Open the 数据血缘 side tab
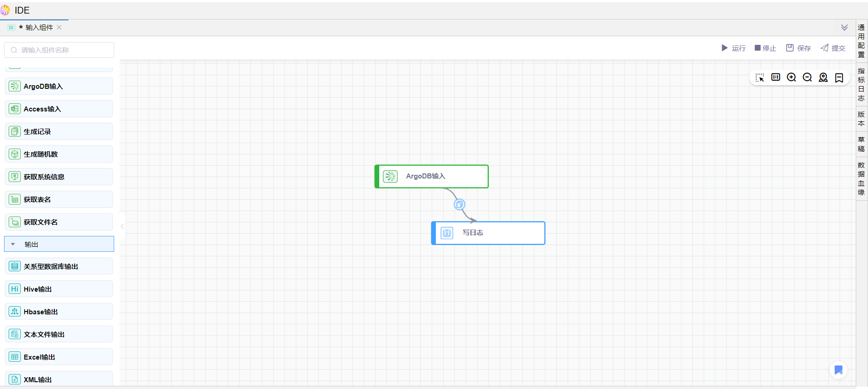868x389 pixels. [861, 178]
